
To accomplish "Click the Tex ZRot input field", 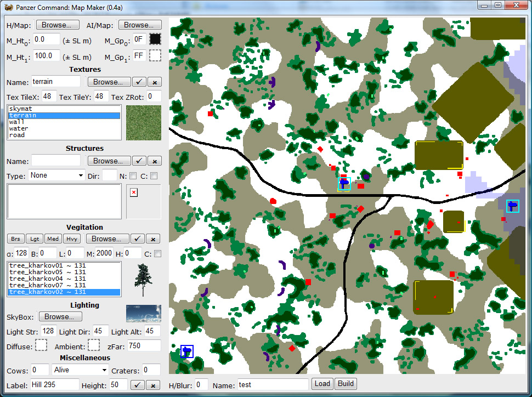I will 154,97.
